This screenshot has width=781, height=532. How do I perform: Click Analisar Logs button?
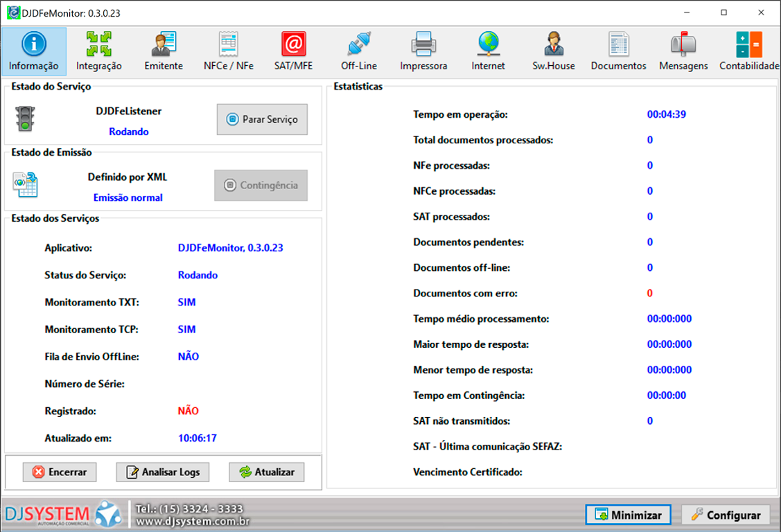click(163, 472)
